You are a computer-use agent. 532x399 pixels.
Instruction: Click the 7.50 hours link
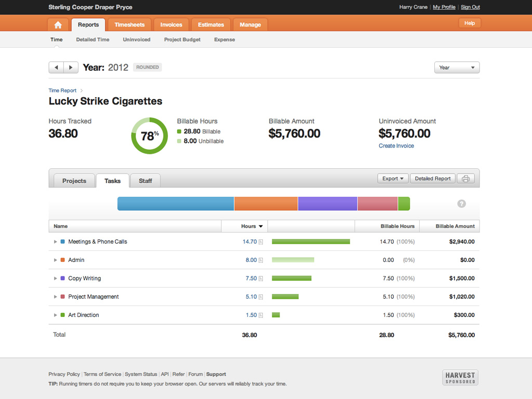click(251, 278)
